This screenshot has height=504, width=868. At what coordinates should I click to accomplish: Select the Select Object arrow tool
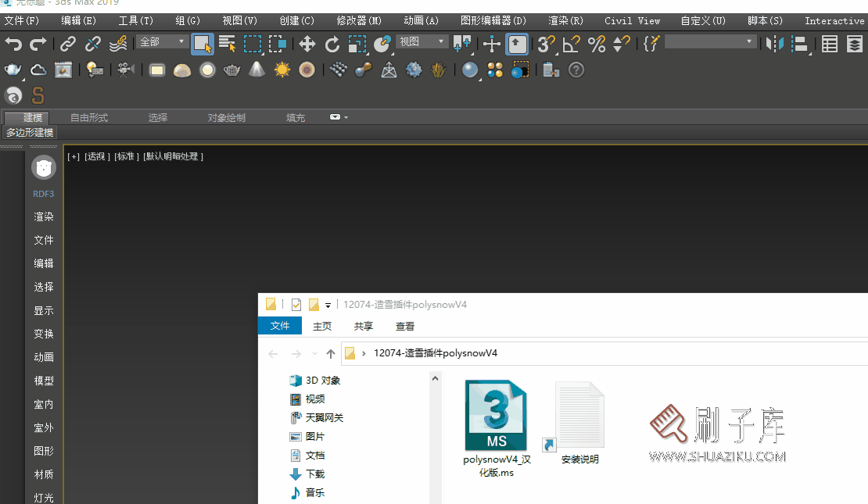click(x=202, y=45)
